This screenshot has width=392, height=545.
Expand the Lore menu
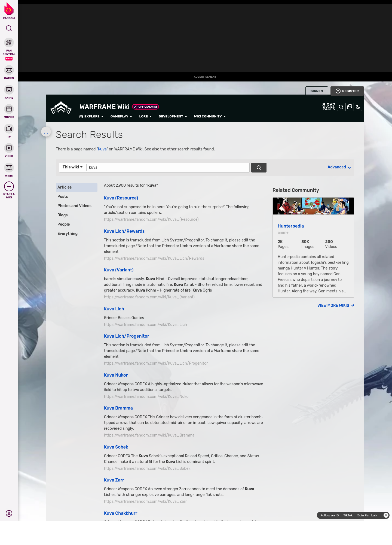[x=145, y=116]
